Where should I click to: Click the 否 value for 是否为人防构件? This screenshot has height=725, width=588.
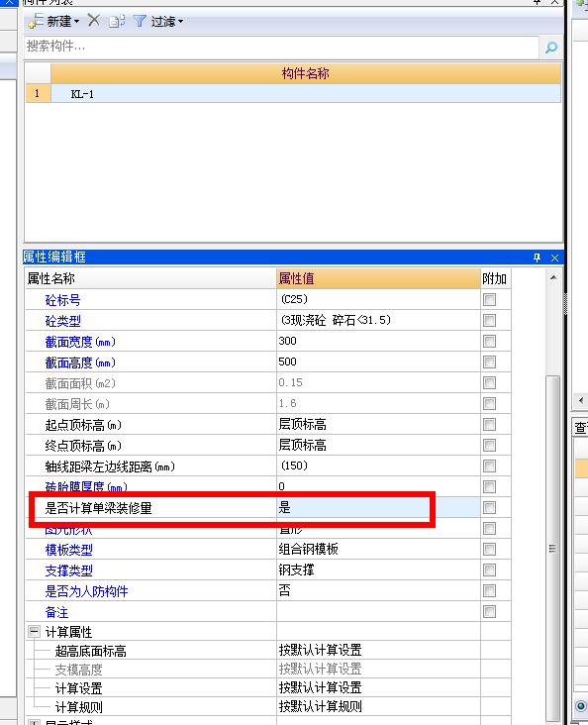pos(378,591)
